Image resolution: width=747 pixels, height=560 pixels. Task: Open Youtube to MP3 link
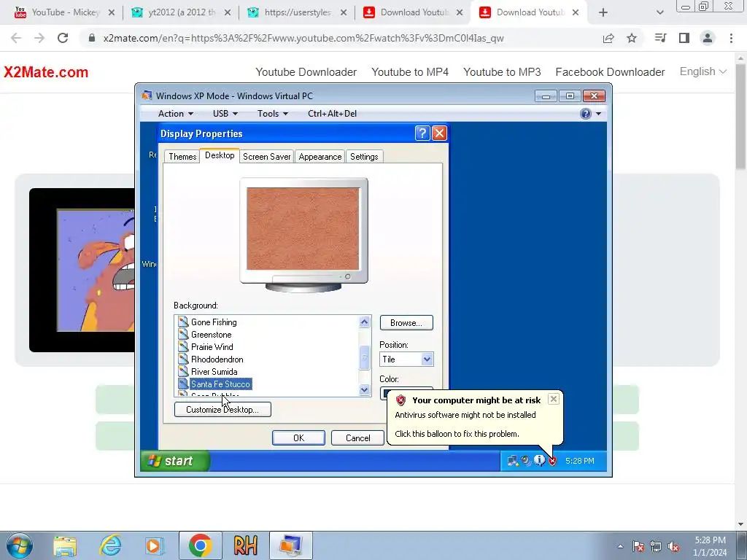pyautogui.click(x=502, y=72)
